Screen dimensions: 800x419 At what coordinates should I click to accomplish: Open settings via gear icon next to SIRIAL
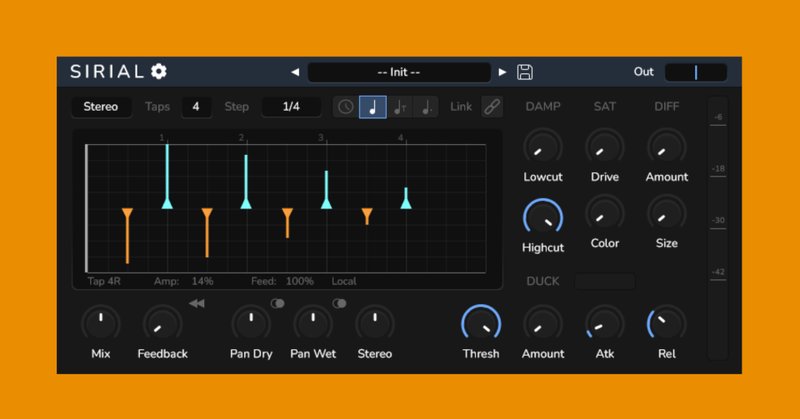pyautogui.click(x=159, y=71)
